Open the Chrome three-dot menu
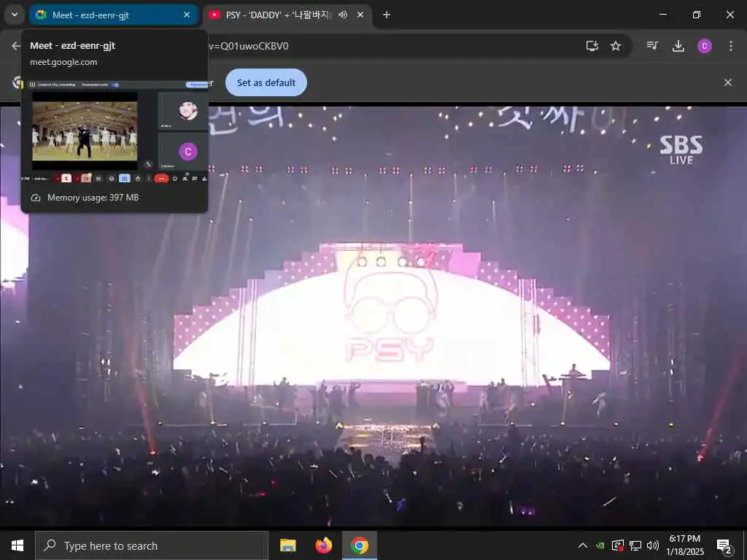Image resolution: width=747 pixels, height=560 pixels. point(731,46)
